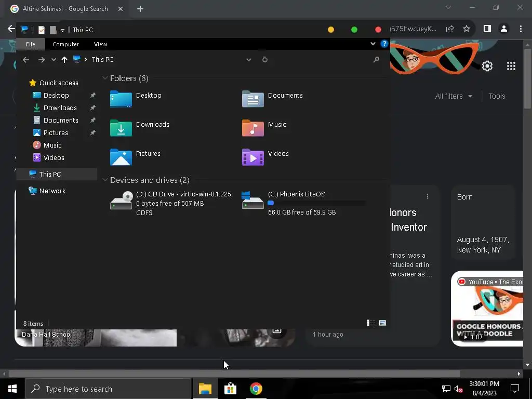Click the Tools button in Google search
Image resolution: width=532 pixels, height=399 pixels.
click(x=497, y=96)
